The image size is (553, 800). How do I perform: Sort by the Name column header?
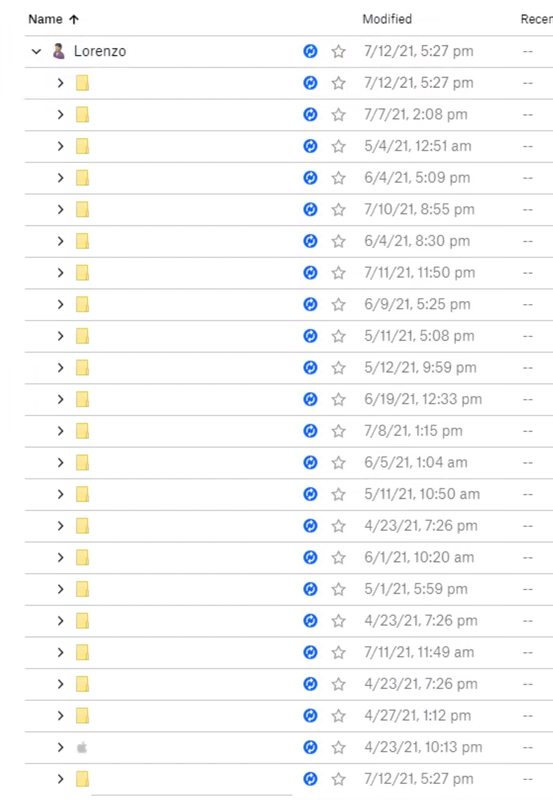[45, 19]
